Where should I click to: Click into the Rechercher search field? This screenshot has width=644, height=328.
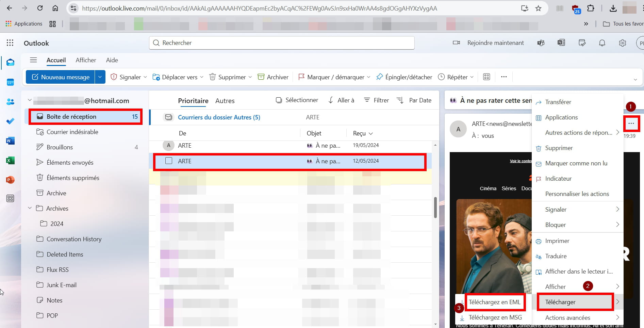pyautogui.click(x=282, y=43)
